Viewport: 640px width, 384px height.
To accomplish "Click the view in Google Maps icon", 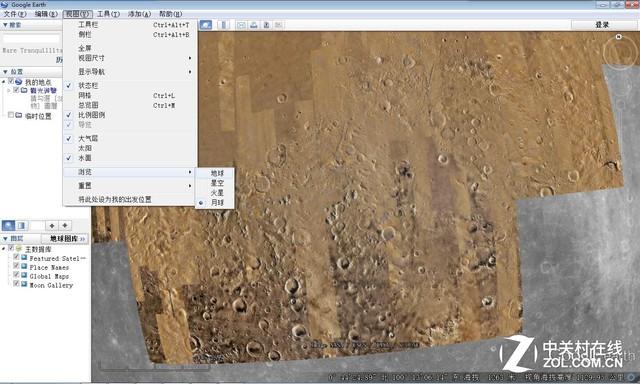I will pyautogui.click(x=278, y=25).
